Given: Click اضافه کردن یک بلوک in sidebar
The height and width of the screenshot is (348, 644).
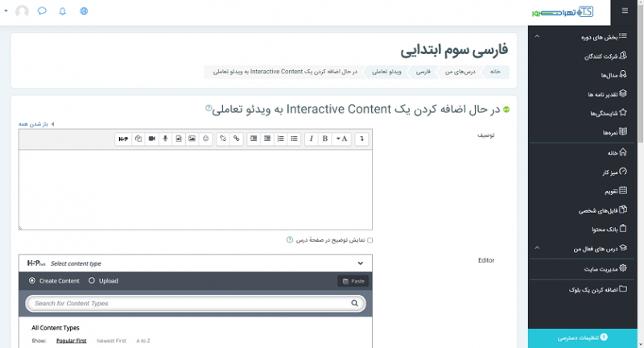Looking at the screenshot, I should [x=598, y=289].
